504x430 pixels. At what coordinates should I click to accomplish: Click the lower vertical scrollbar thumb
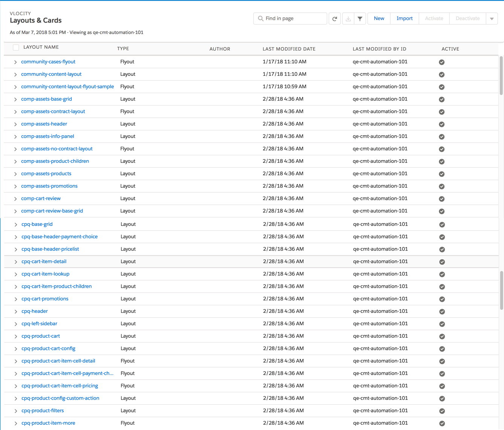(501, 290)
